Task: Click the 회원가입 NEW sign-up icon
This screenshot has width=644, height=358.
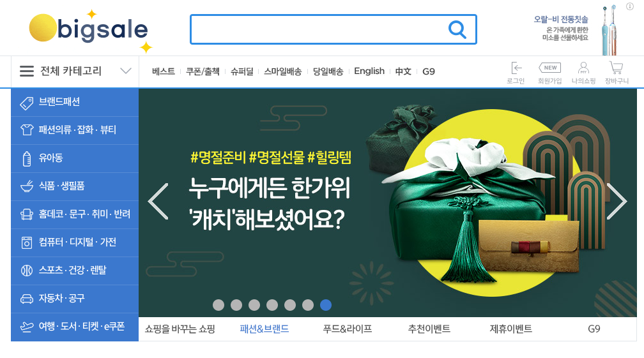Action: (550, 73)
